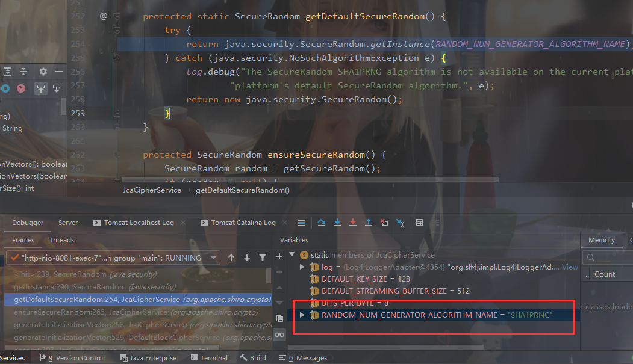Click Show Execution Point icon in debugger toolbar

tap(302, 223)
